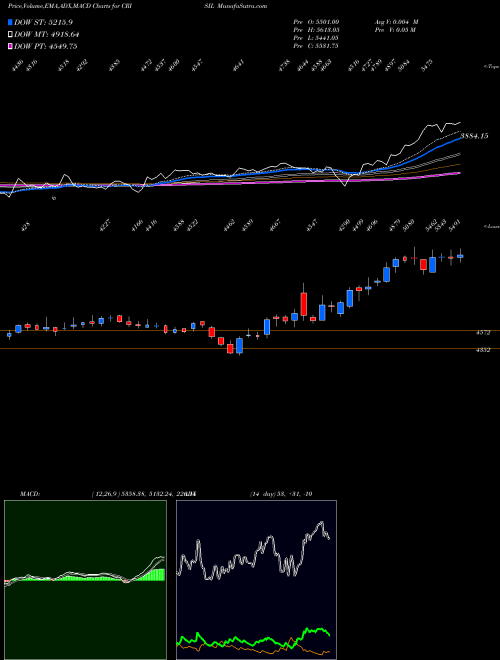500x660 pixels.
Task: Click the last blue candlestick on the right
Action: 460,256
